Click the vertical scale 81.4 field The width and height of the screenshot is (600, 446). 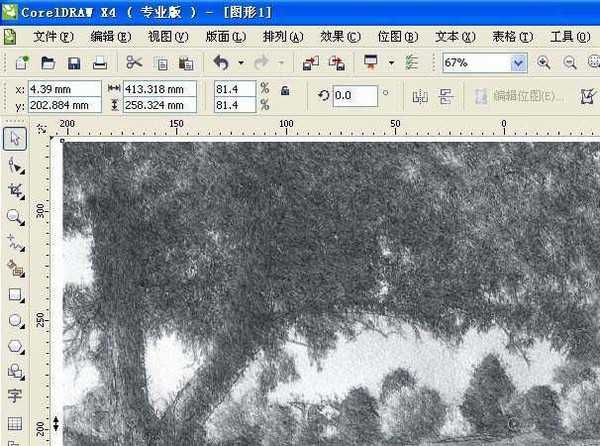coord(235,105)
